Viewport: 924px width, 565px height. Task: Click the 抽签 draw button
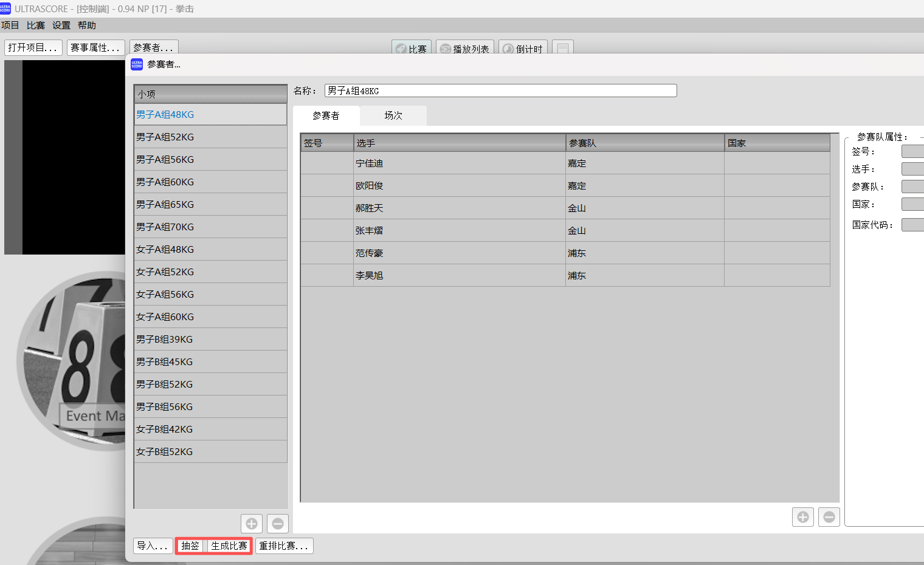click(x=190, y=546)
